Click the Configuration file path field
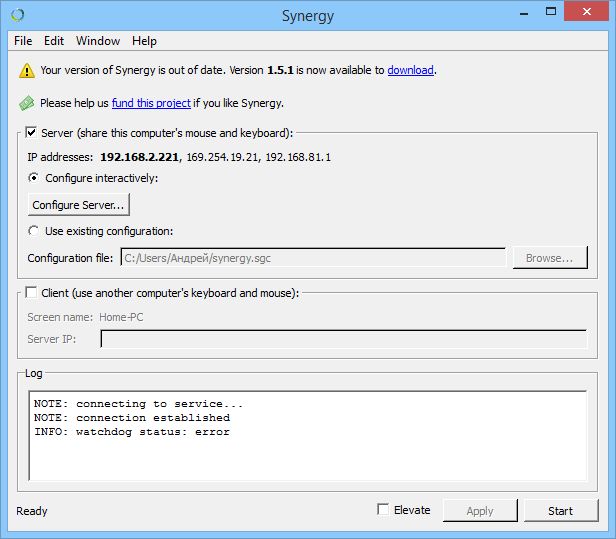The image size is (616, 539). 312,258
